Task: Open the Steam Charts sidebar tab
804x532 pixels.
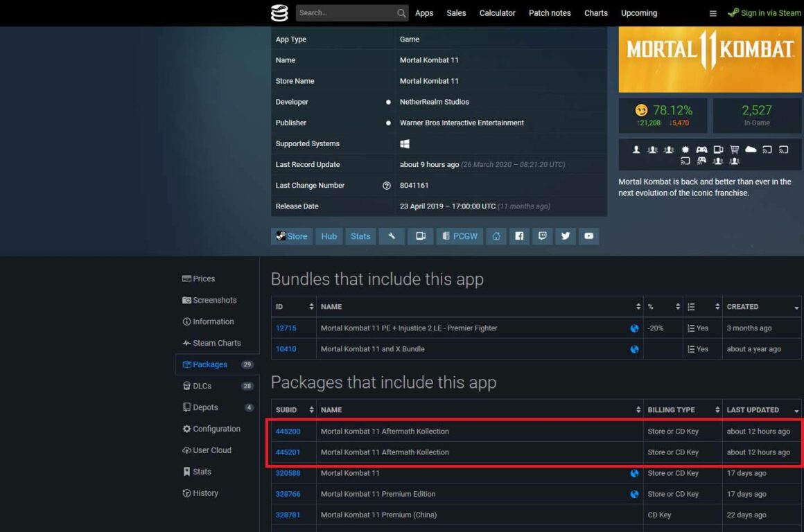Action: 216,343
